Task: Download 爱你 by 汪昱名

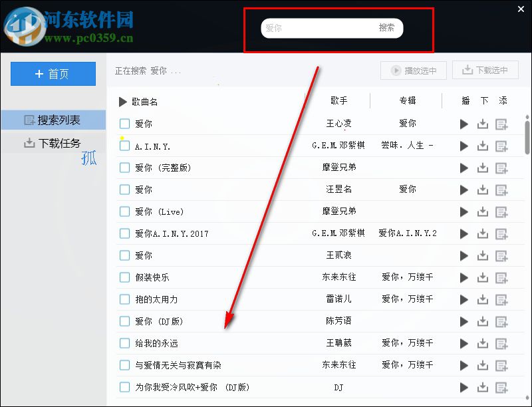Action: (x=483, y=190)
